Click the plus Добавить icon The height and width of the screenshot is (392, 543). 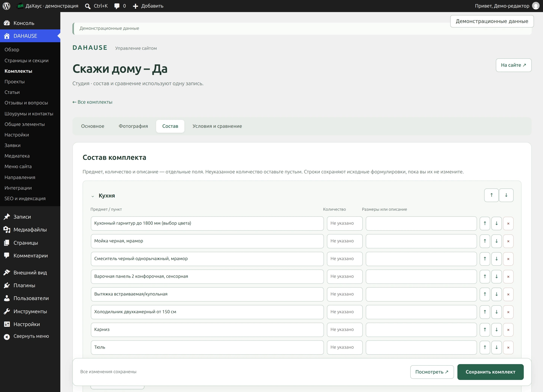coord(136,6)
